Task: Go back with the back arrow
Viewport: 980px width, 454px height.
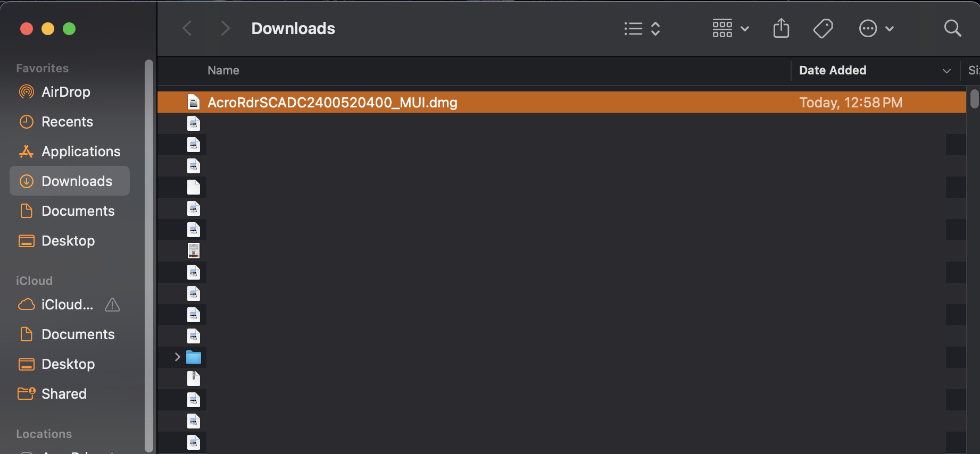Action: [187, 28]
